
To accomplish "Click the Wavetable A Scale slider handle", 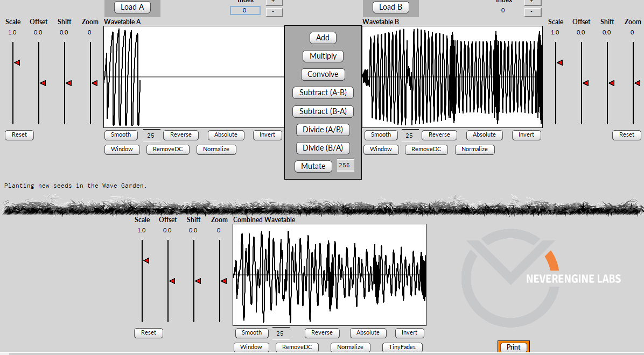I will 17,63.
